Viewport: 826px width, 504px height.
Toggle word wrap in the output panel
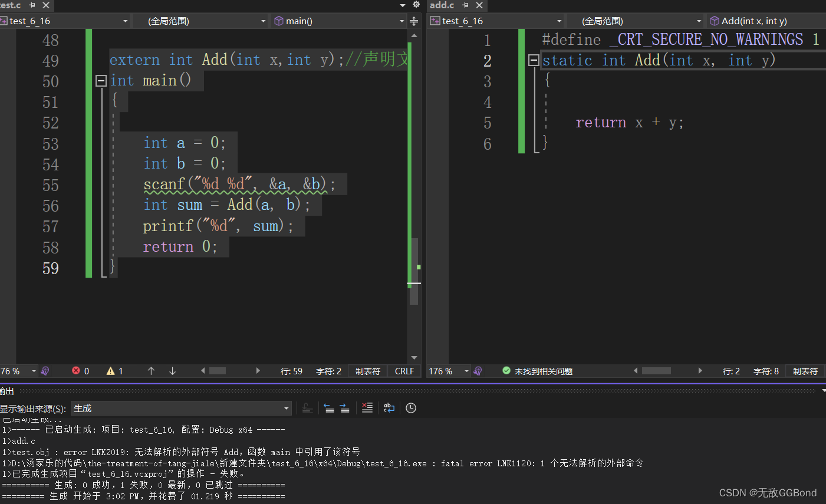(x=389, y=408)
